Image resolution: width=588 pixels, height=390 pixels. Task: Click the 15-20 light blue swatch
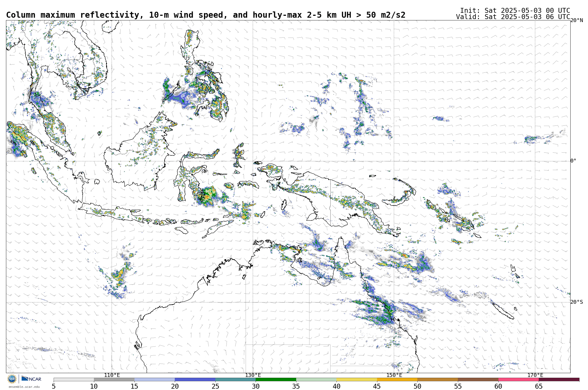tap(155, 379)
